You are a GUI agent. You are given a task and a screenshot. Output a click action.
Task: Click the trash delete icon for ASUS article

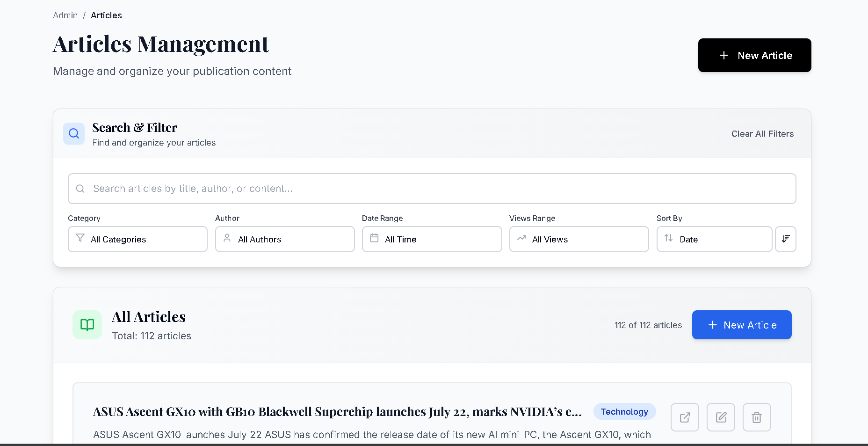click(x=757, y=417)
